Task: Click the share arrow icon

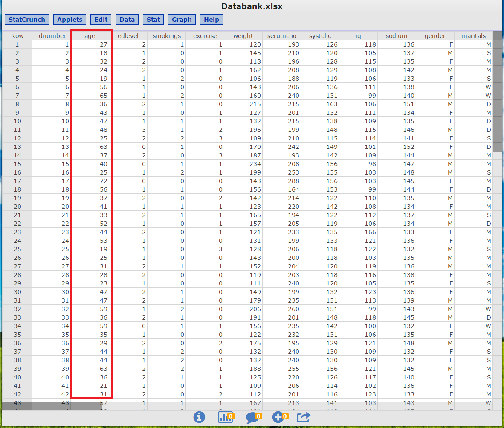Action: tap(304, 417)
